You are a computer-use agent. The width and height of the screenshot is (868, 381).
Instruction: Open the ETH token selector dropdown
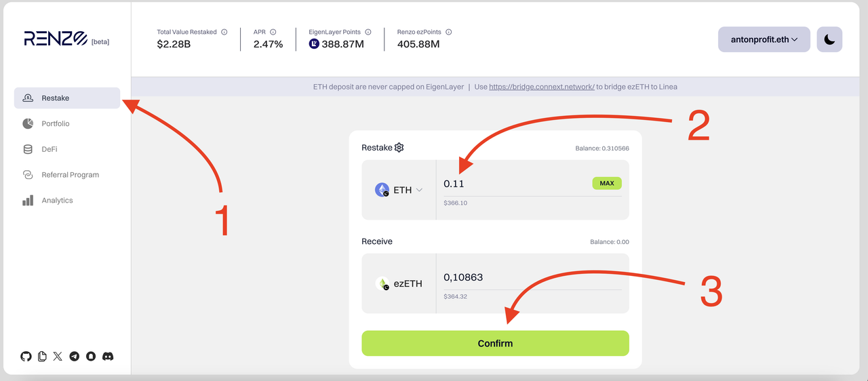click(x=399, y=190)
